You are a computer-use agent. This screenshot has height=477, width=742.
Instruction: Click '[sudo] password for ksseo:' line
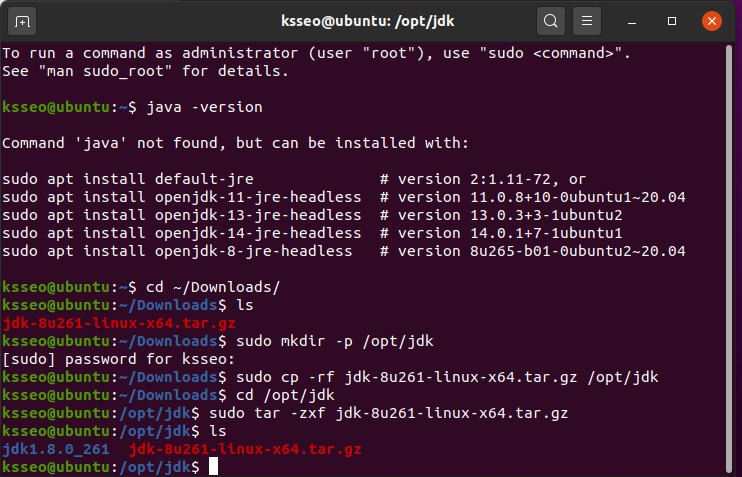click(119, 359)
